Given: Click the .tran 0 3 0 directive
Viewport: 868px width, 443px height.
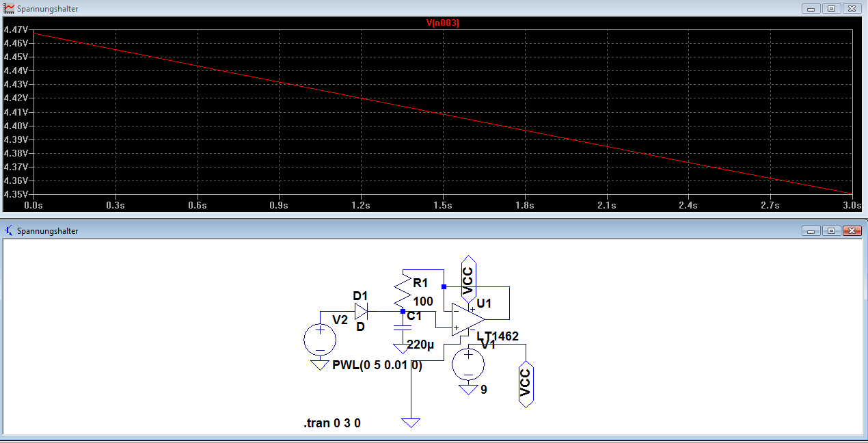Looking at the screenshot, I should tap(332, 423).
